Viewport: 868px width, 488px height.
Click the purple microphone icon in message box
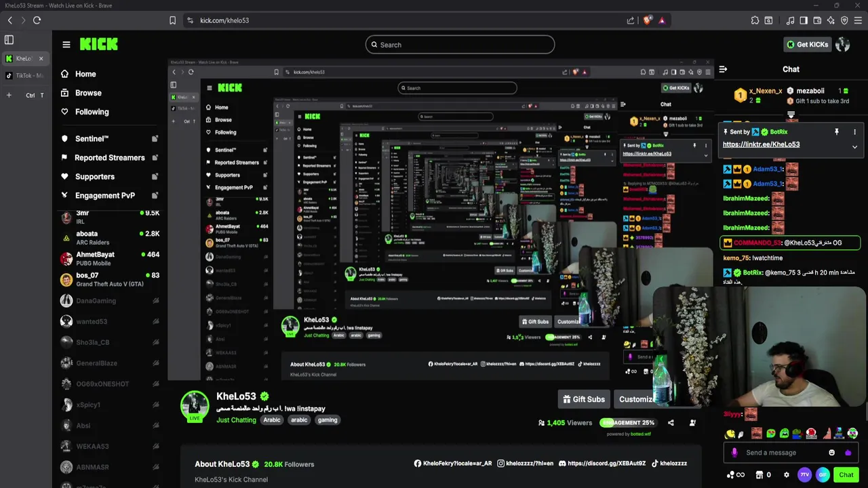pyautogui.click(x=734, y=453)
